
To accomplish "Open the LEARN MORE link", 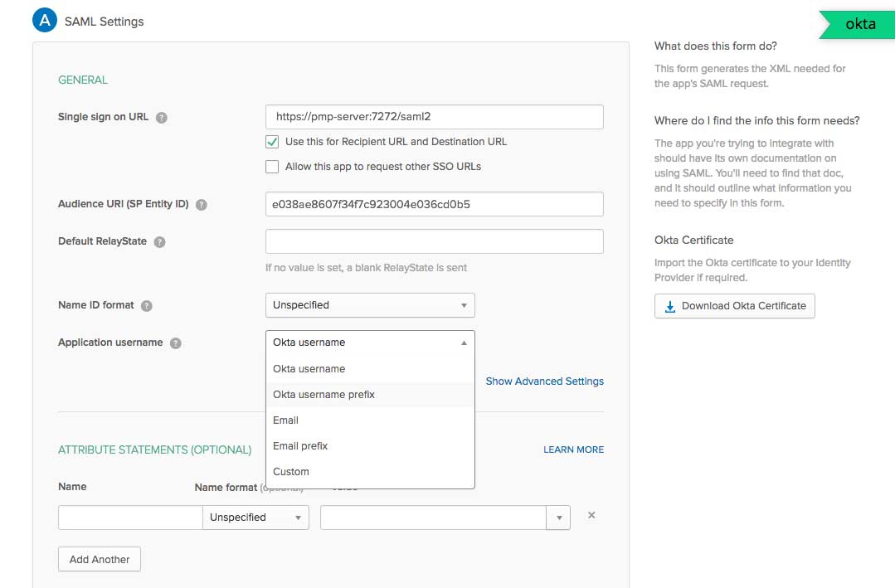I will coord(573,450).
